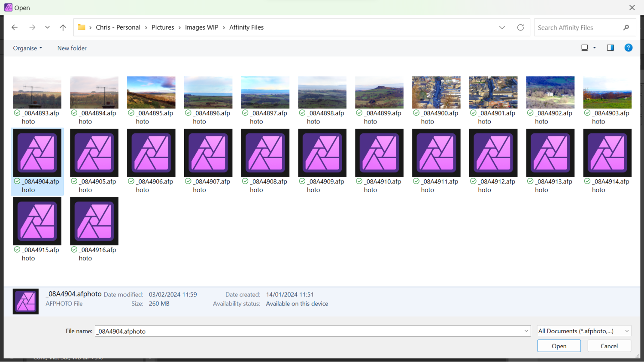Open the Organise menu

point(27,48)
